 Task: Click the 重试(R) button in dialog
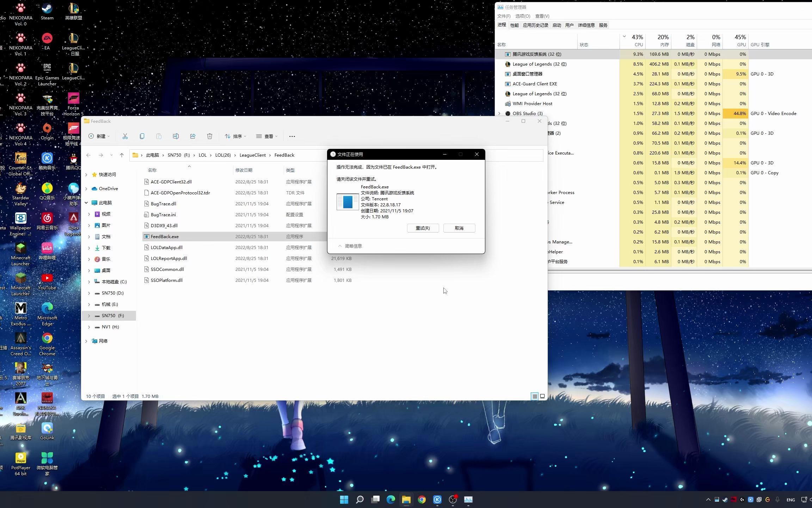tap(422, 228)
